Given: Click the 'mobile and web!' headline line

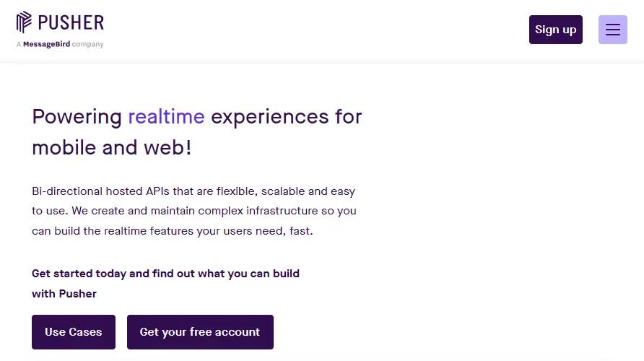Looking at the screenshot, I should [x=112, y=147].
